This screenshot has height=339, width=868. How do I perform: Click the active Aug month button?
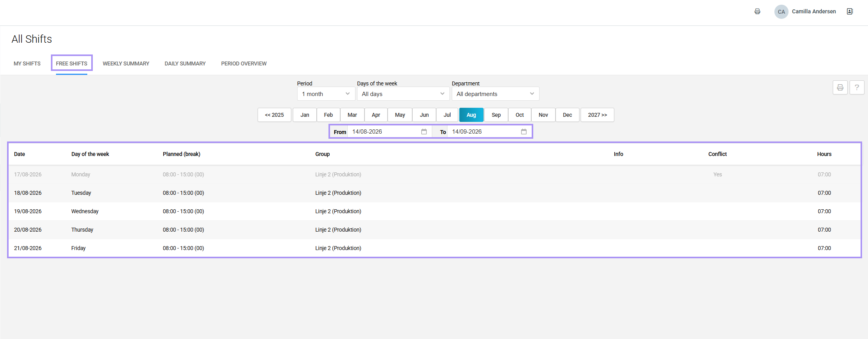(471, 115)
